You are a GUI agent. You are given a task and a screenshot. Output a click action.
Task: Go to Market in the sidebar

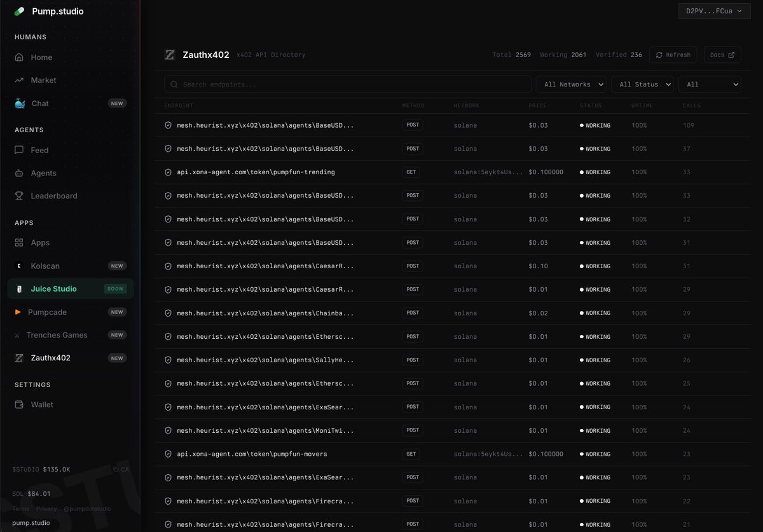(x=71, y=80)
